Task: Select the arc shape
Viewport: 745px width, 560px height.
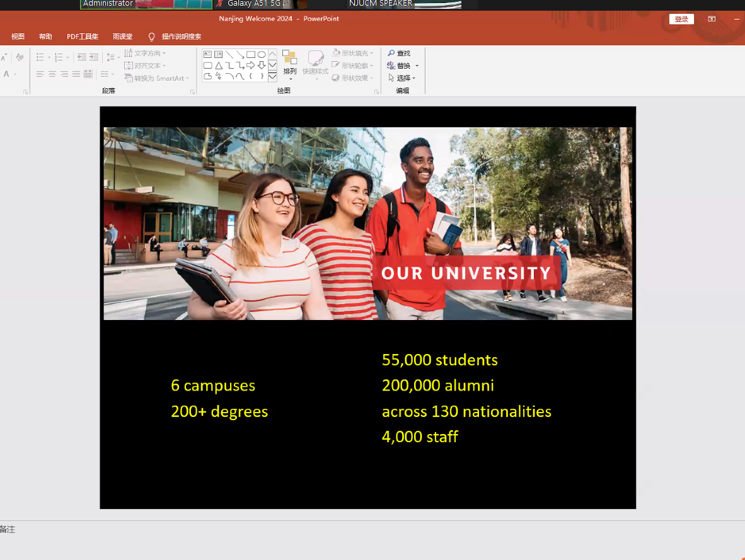Action: click(x=229, y=76)
